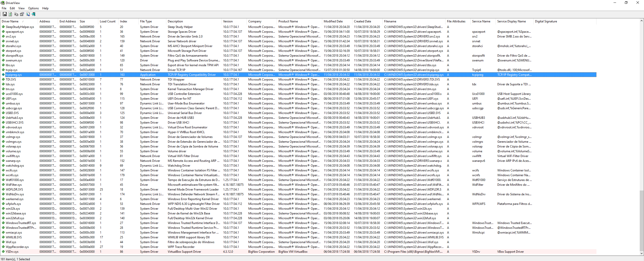Select the tcpip.sys driver row

[12, 70]
